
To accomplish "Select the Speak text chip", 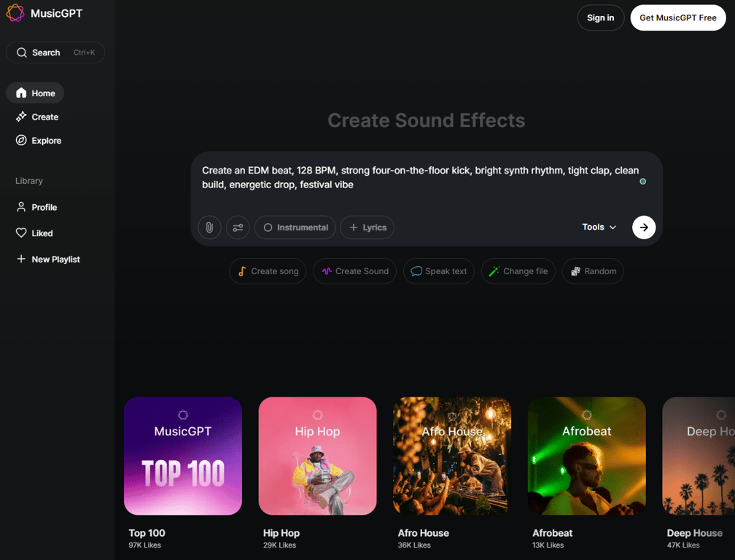I will coord(439,271).
